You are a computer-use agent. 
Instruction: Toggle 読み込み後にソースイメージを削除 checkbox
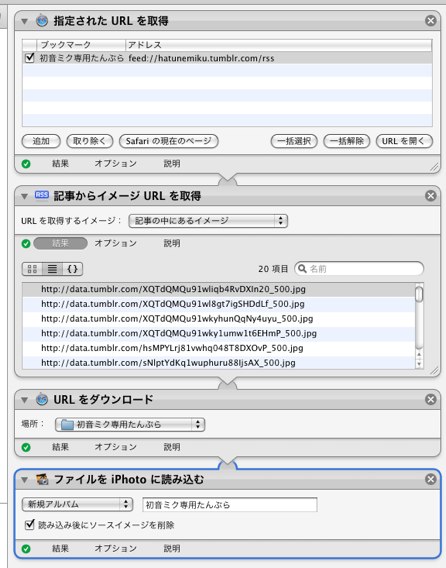coord(29,525)
